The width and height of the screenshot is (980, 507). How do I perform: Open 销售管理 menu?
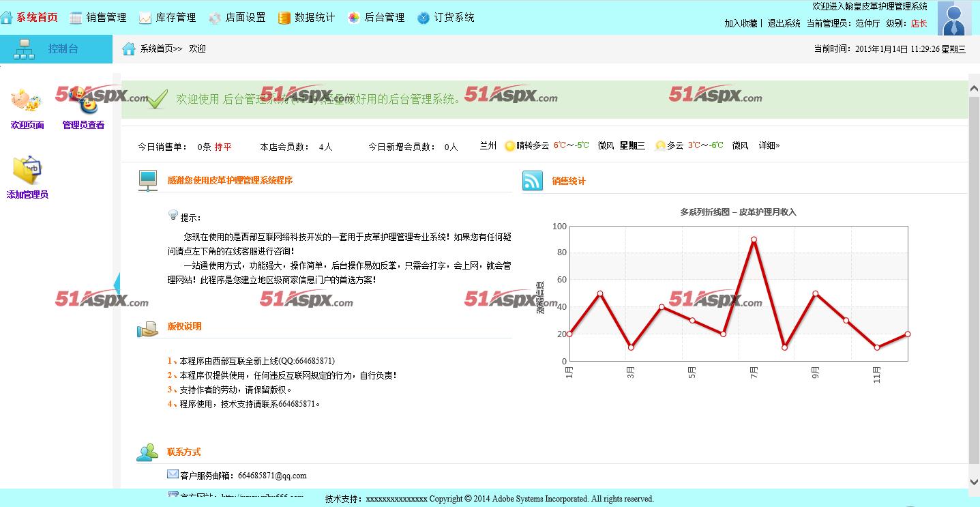106,18
